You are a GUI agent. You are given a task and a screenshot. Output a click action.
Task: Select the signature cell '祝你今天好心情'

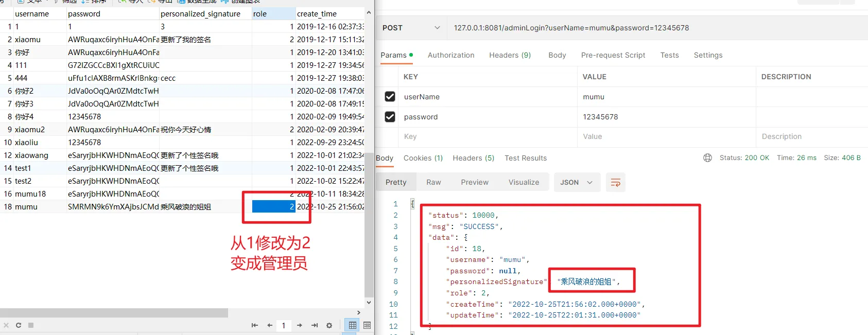(x=205, y=130)
